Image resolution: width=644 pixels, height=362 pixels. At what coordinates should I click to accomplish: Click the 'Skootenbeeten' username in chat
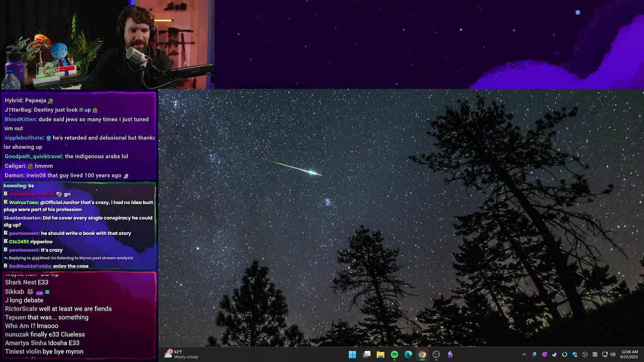click(22, 218)
